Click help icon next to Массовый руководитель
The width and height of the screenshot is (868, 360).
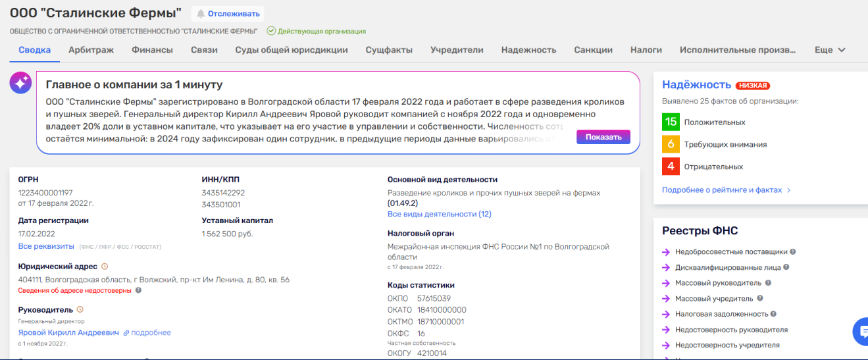pyautogui.click(x=768, y=283)
